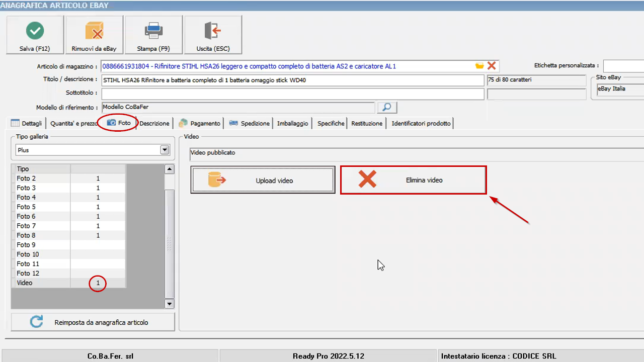Select the Foto 2 row
The width and height of the screenshot is (644, 362).
click(x=68, y=178)
